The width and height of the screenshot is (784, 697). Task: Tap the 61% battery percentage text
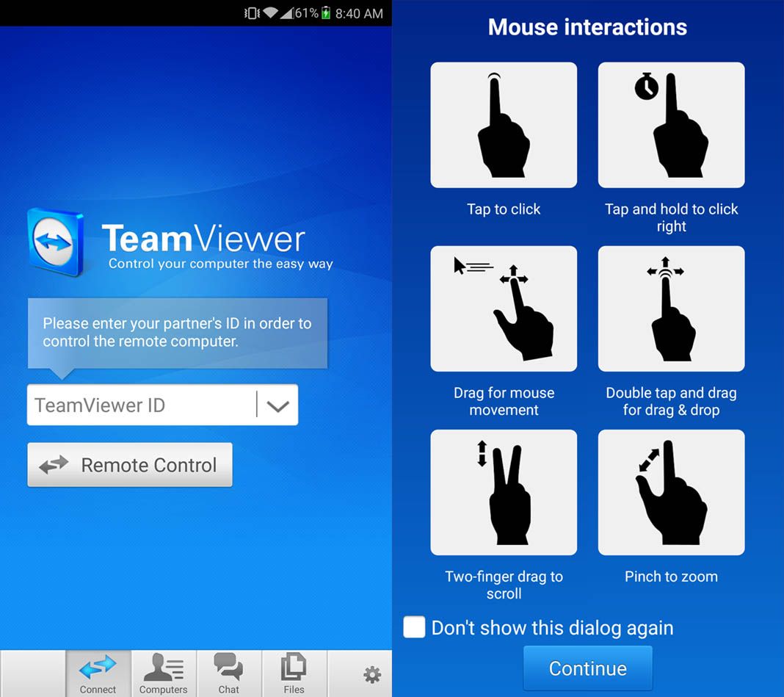click(x=307, y=13)
